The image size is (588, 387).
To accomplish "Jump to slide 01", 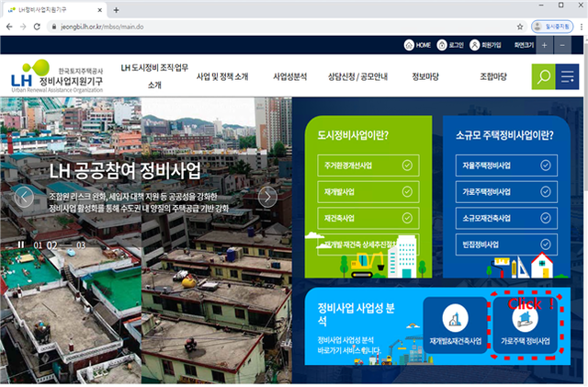I will (38, 245).
